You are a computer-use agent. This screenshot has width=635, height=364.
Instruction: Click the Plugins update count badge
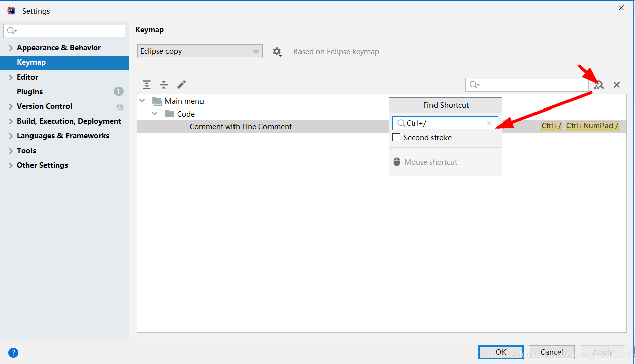pyautogui.click(x=119, y=92)
